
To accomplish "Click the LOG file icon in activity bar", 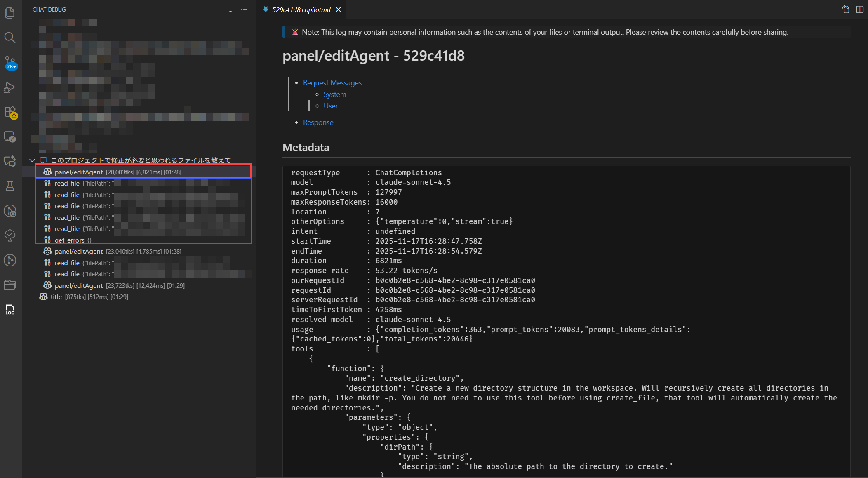I will [x=10, y=310].
